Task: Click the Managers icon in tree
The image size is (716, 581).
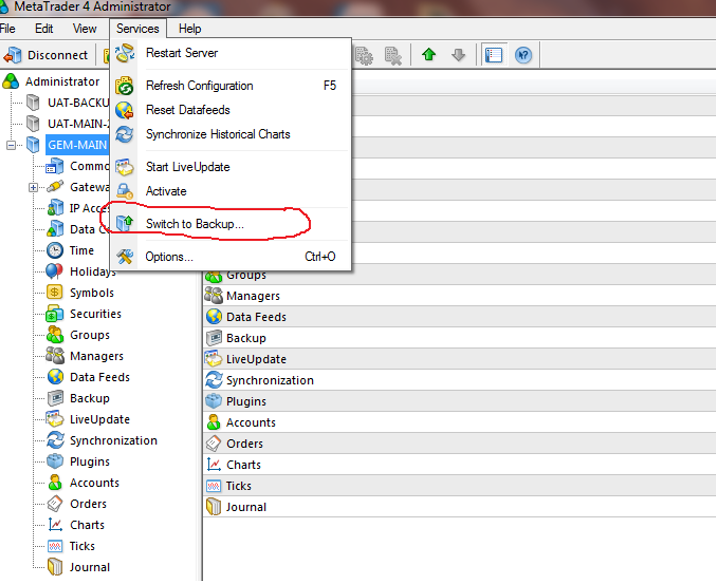Action: [55, 356]
